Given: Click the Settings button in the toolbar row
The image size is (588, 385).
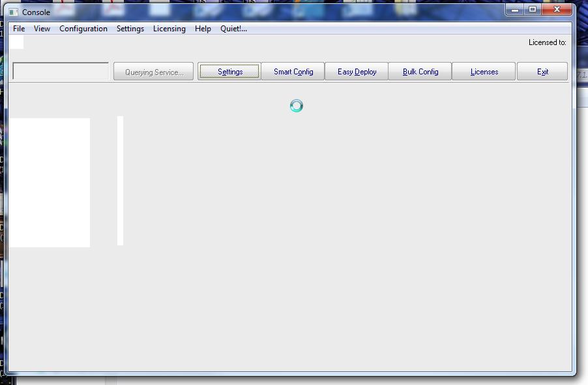Looking at the screenshot, I should pos(229,71).
